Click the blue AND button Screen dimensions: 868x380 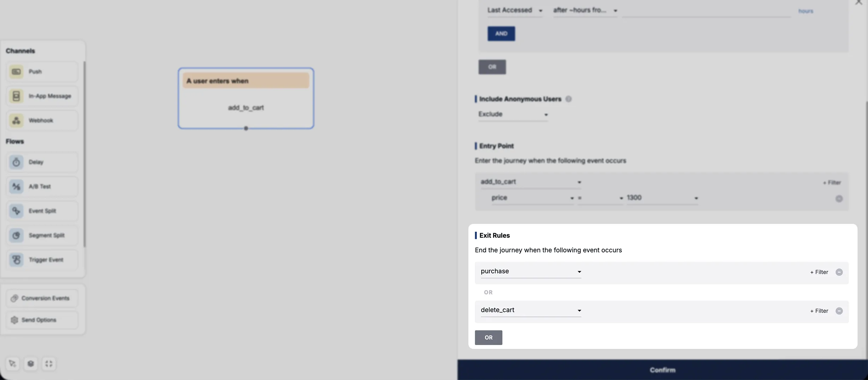[501, 34]
